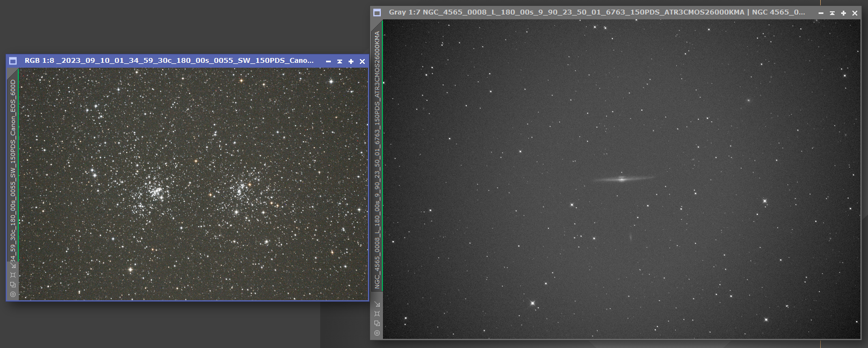The width and height of the screenshot is (868, 348).
Task: Open the RGB window's system menu icon
Action: (13, 61)
